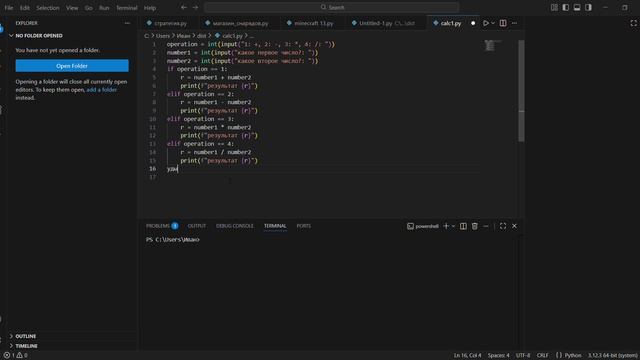
Task: Switch to OUTPUT panel tab
Action: click(x=197, y=226)
